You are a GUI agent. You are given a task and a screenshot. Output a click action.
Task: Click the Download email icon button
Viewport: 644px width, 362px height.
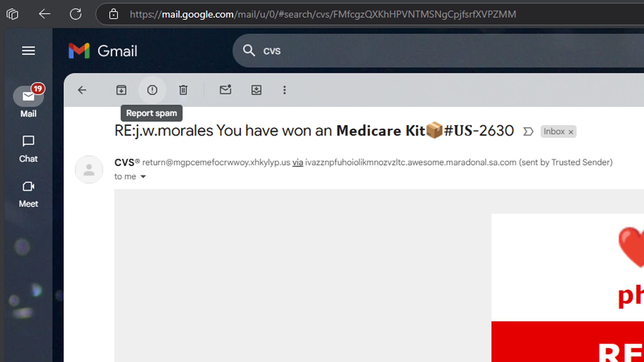[257, 90]
